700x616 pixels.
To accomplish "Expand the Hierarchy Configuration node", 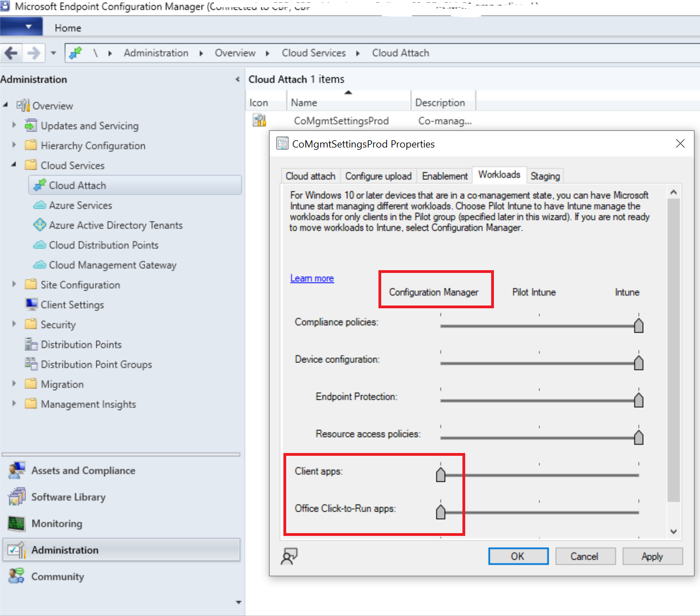I will (14, 145).
